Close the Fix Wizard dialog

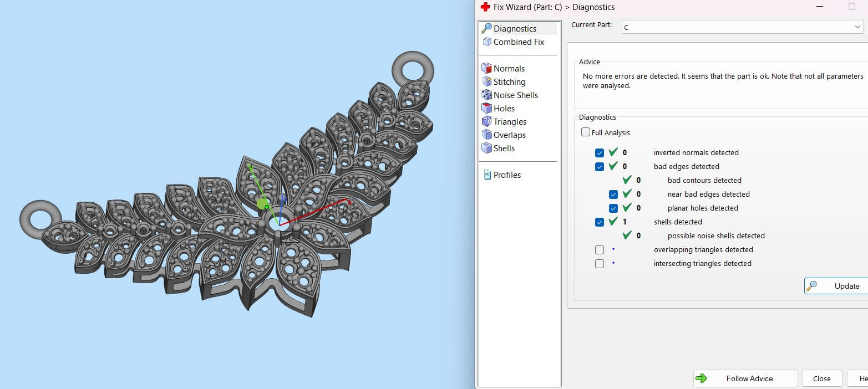[821, 378]
